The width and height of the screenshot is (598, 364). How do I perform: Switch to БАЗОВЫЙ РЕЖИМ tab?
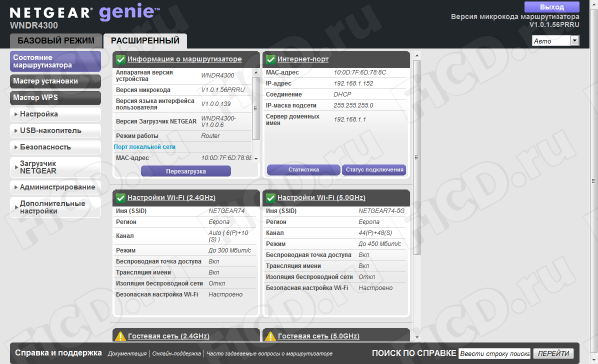[x=55, y=41]
